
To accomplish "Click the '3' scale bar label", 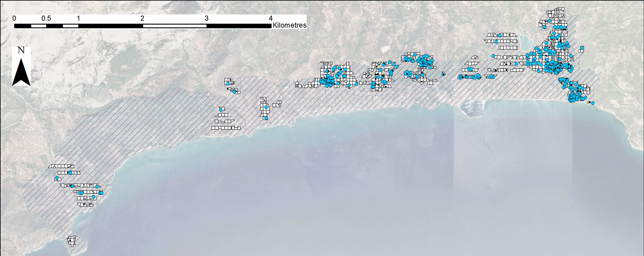I will pos(206,18).
